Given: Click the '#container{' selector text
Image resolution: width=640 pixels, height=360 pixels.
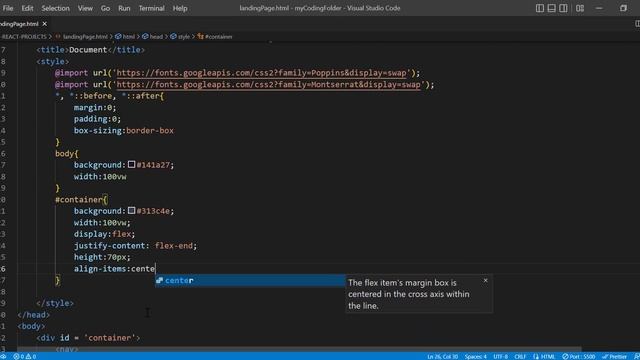Looking at the screenshot, I should tap(81, 200).
